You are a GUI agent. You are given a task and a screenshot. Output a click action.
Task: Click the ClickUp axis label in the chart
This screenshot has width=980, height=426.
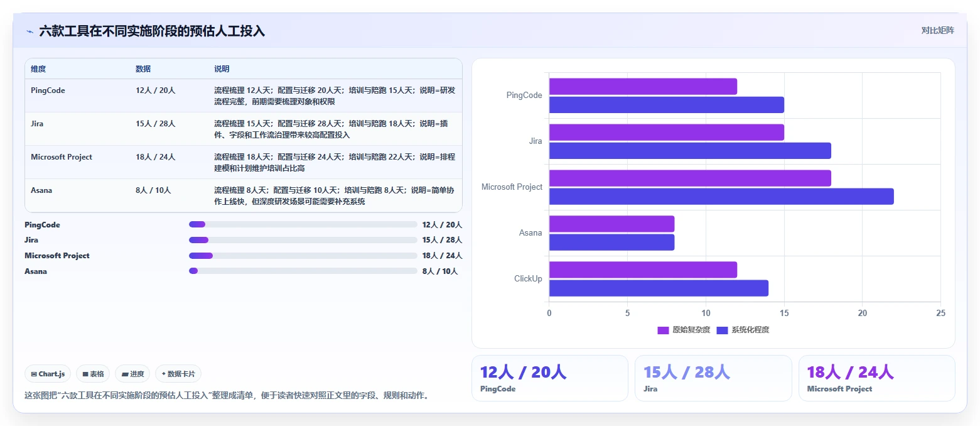528,279
